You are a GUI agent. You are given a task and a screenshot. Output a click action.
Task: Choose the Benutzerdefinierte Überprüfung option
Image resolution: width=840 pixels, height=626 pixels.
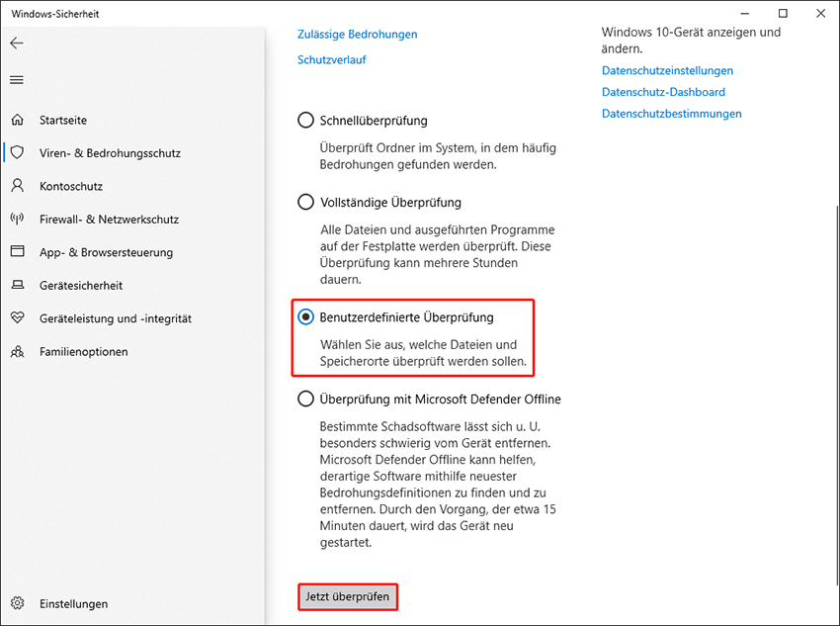[x=305, y=317]
